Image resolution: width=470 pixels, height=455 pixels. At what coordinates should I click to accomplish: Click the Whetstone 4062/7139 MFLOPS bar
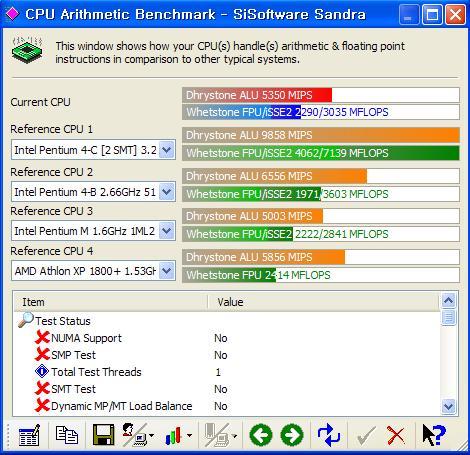[x=321, y=153]
